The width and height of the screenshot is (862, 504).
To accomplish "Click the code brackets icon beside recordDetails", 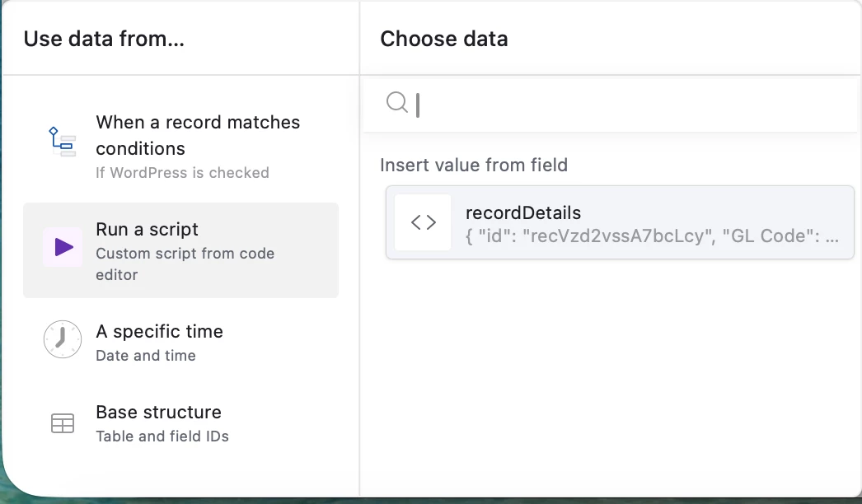I will click(423, 222).
